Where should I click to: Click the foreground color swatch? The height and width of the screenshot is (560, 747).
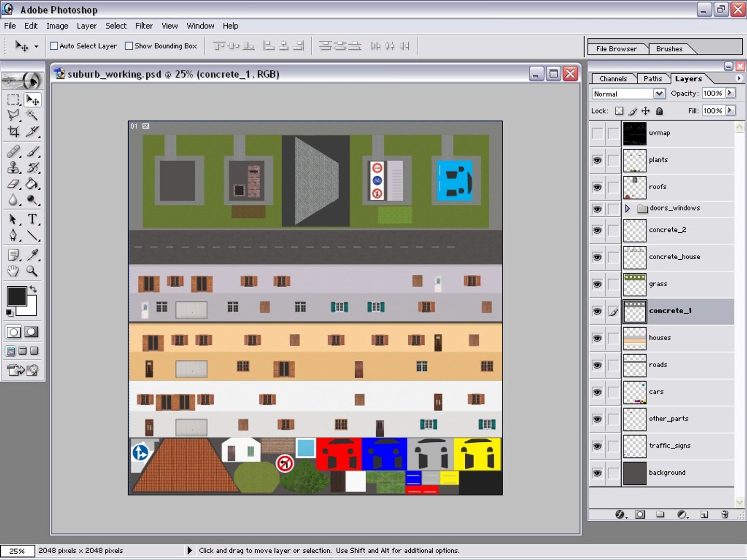(16, 297)
